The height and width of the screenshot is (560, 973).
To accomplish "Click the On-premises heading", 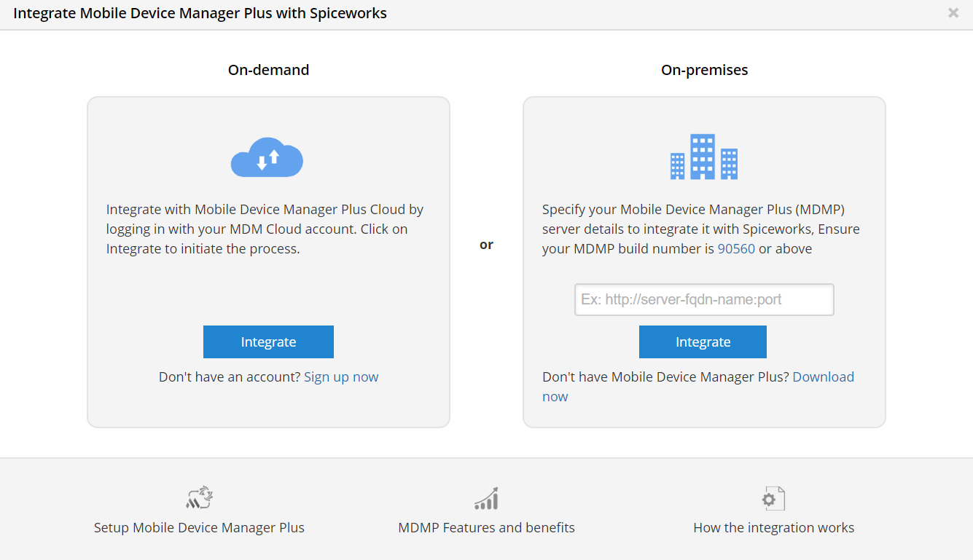I will [x=704, y=70].
